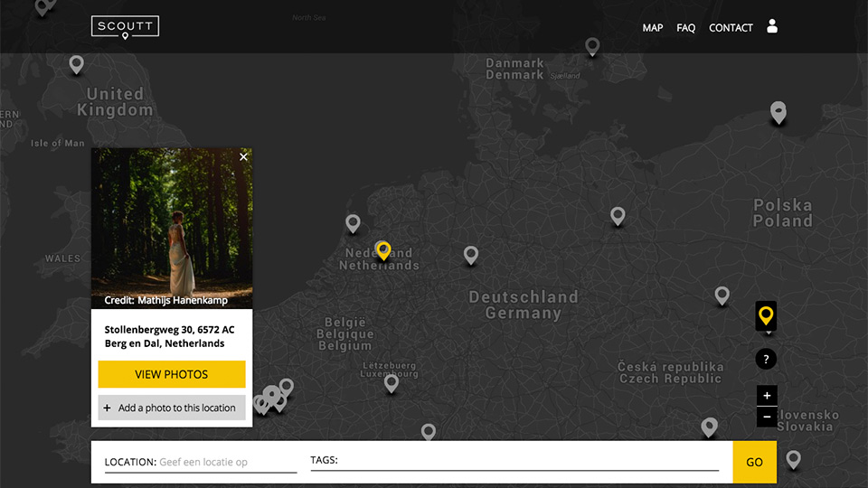Screen dimensions: 868x488
Task: Select the pin beside the GO button
Action: tap(793, 459)
